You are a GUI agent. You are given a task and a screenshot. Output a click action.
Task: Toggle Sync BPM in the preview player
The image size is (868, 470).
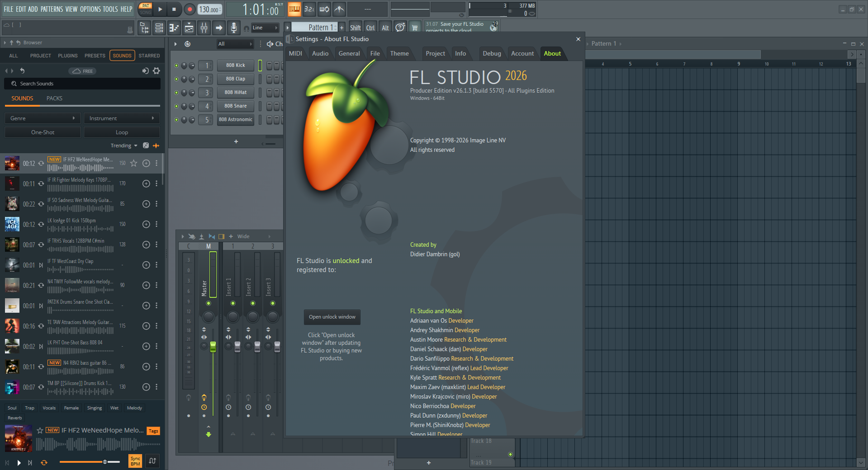coord(135,461)
